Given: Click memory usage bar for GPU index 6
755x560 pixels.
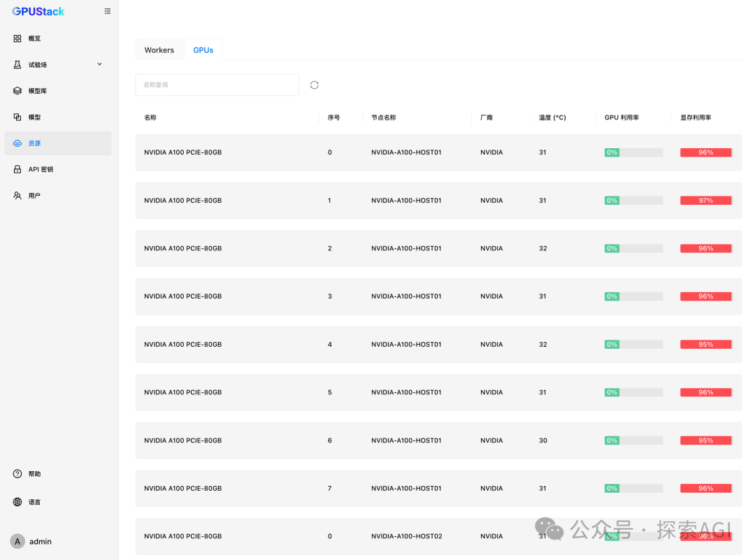Looking at the screenshot, I should coord(706,440).
